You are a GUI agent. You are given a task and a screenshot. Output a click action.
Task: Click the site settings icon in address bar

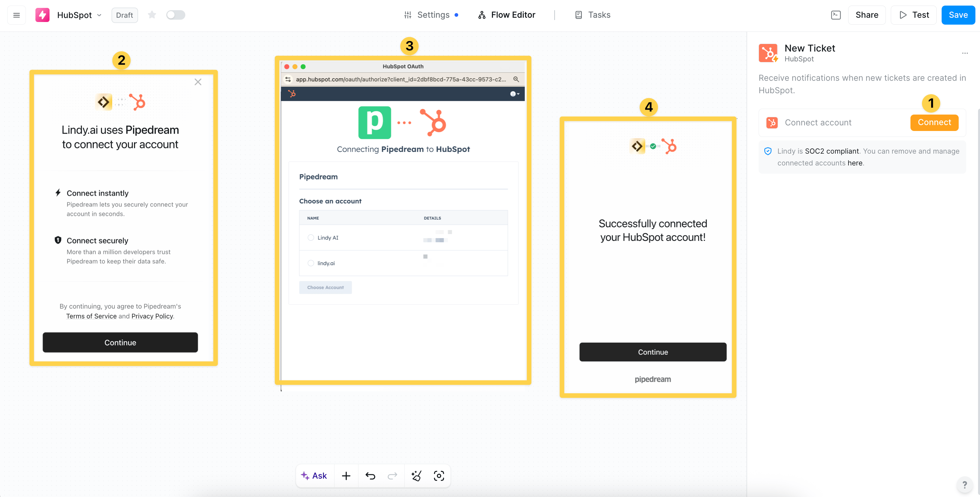tap(288, 79)
